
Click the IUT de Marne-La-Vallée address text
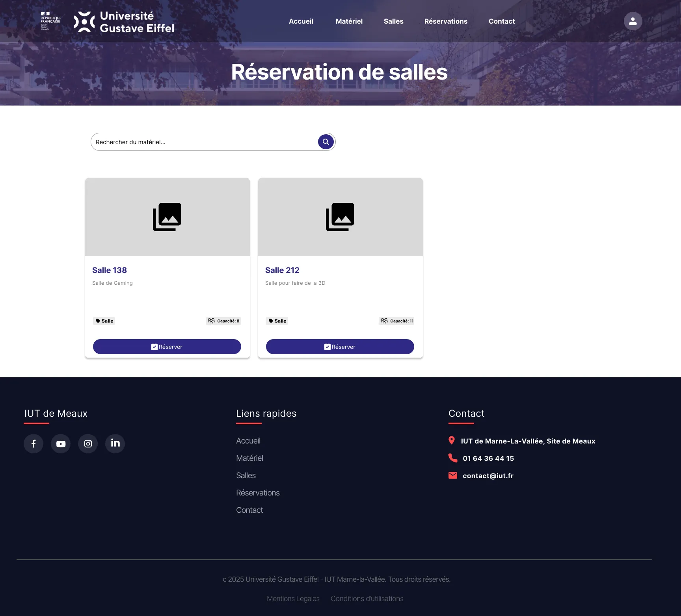pos(528,441)
